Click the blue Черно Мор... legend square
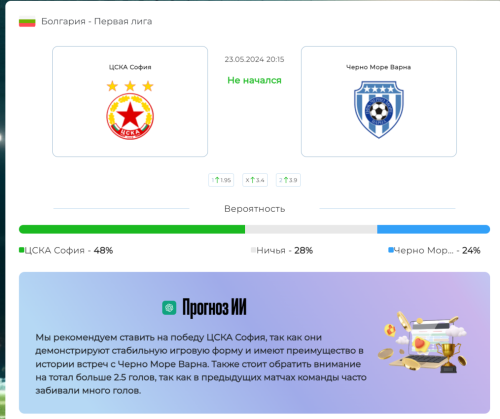Image resolution: width=500 pixels, height=419 pixels. [x=391, y=250]
